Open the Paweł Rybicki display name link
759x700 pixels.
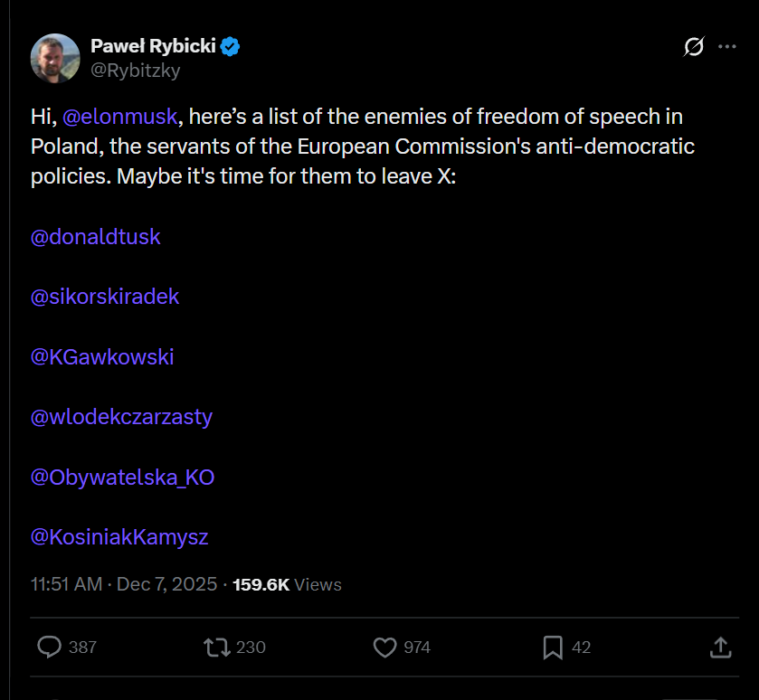pos(153,46)
